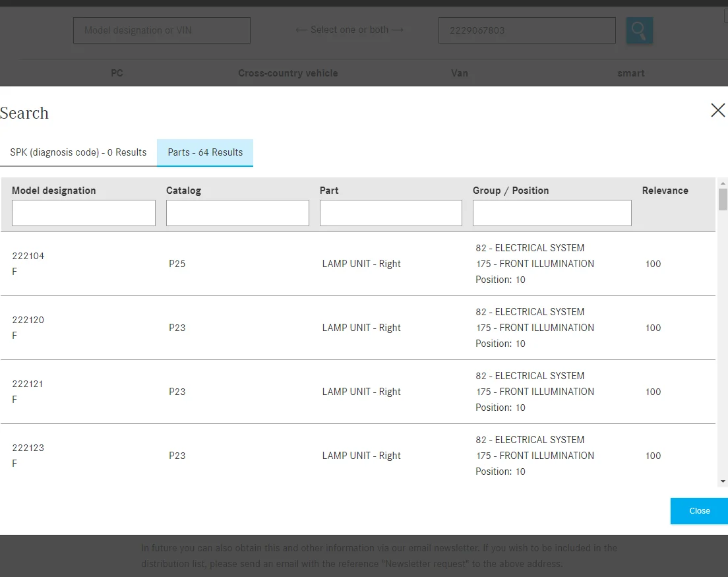Click the blue Close button

[x=699, y=511]
